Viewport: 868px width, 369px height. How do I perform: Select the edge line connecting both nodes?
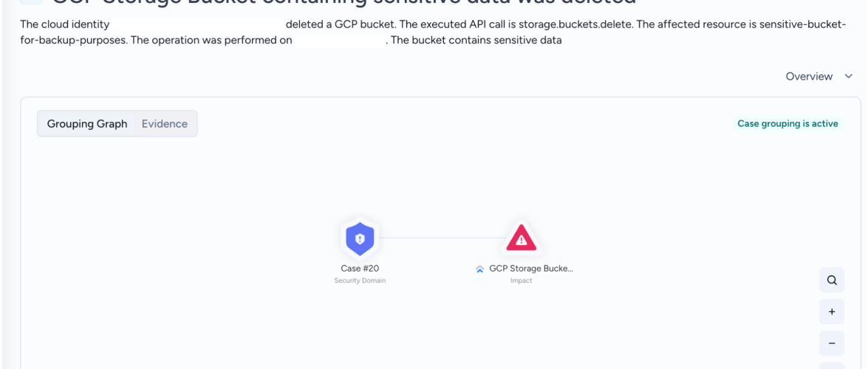(x=442, y=238)
